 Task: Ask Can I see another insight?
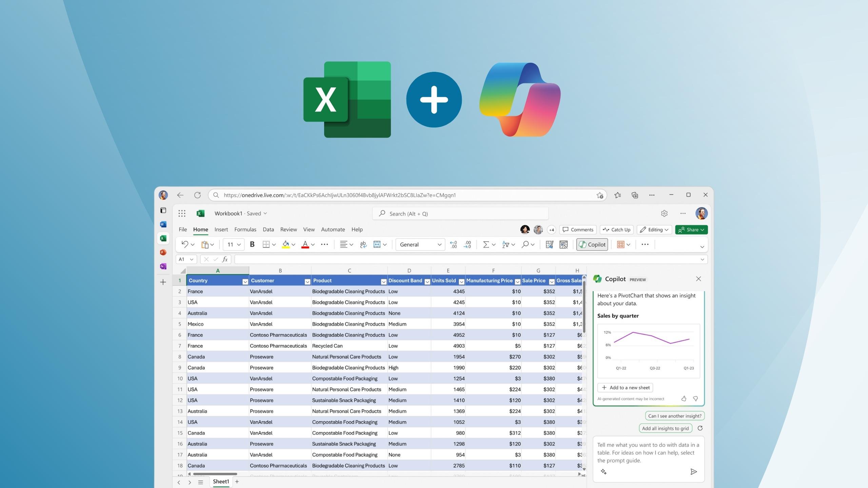[674, 415]
